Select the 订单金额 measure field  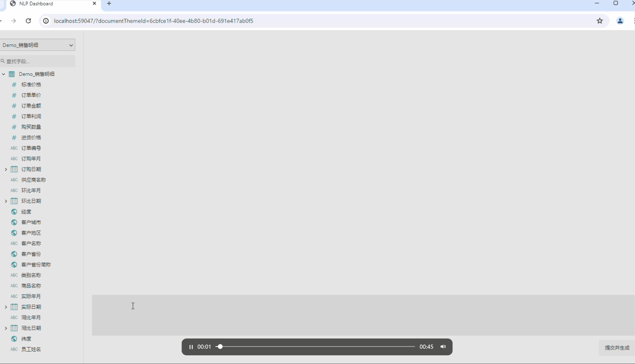[31, 106]
